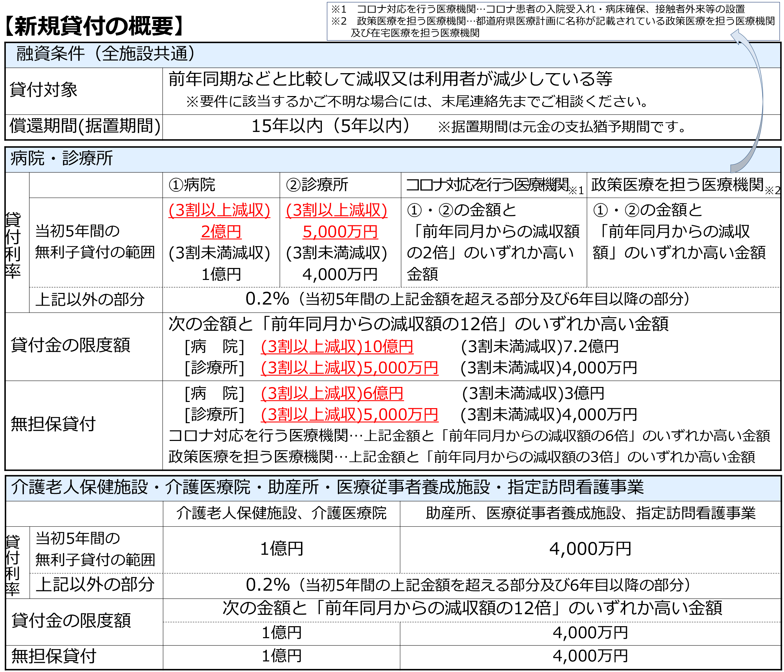Click 0.2% line in the 介護老人保健施設 table
This screenshot has width=784, height=672.
[x=468, y=585]
